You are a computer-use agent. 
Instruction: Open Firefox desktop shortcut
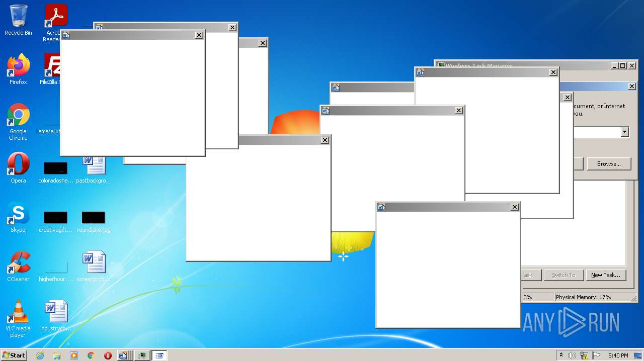[18, 69]
